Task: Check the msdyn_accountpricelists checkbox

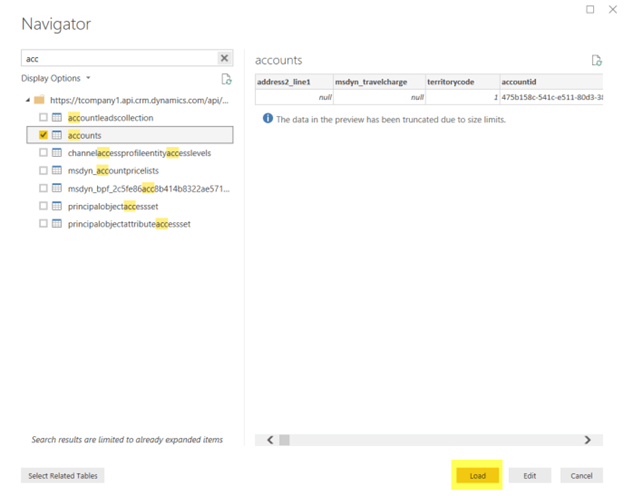Action: tap(43, 170)
